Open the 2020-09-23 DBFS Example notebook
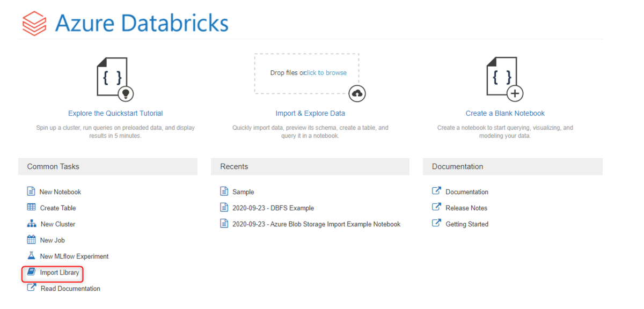Screen dimensions: 644x309 click(273, 208)
